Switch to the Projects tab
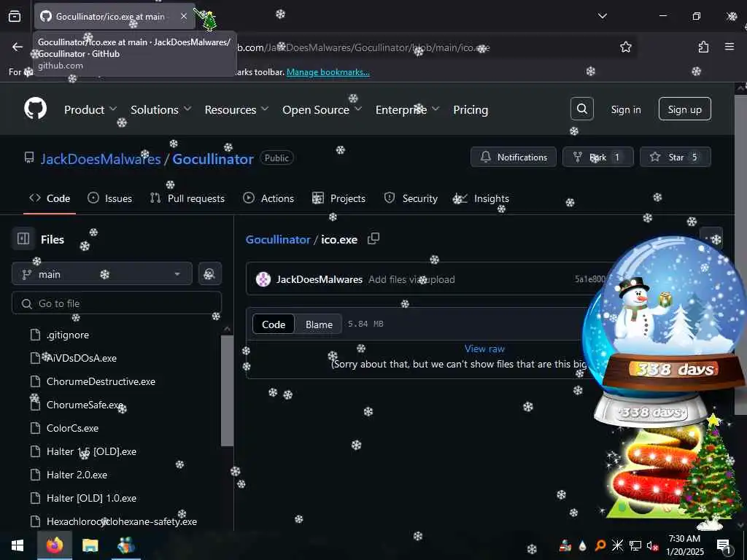Viewport: 747px width, 560px height. point(338,198)
